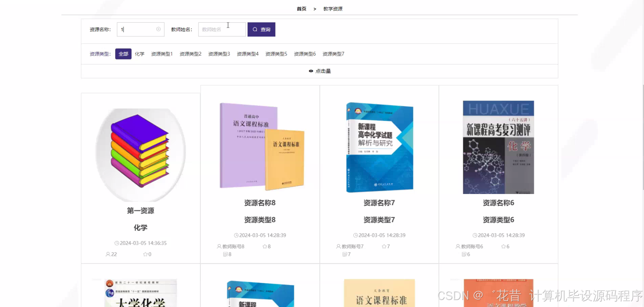Open the 大学化学 book cover thumbnail
The height and width of the screenshot is (307, 644).
(140, 293)
